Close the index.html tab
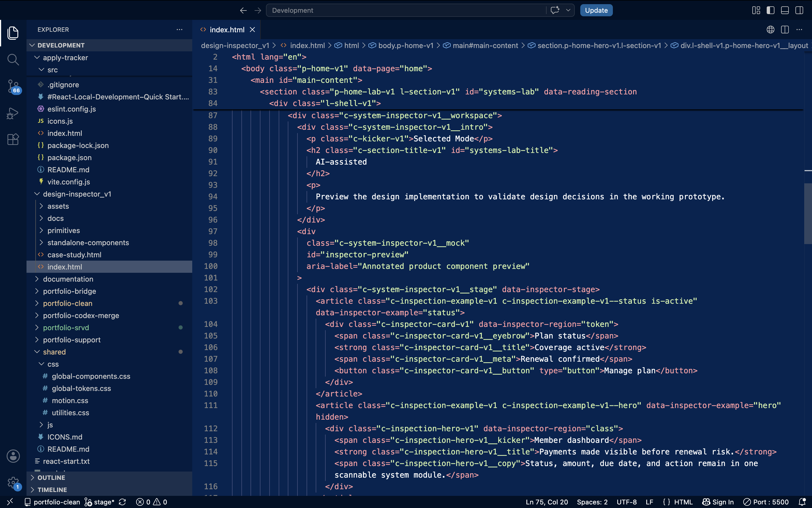Screen dimensions: 812x508 [x=252, y=30]
